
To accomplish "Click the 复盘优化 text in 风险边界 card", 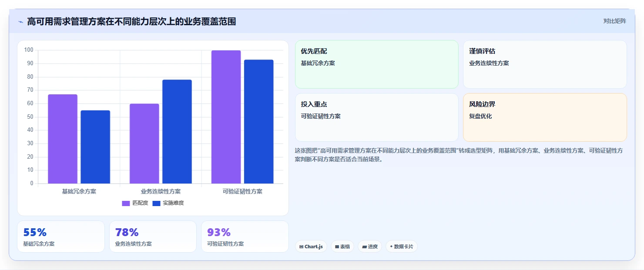I will point(480,117).
